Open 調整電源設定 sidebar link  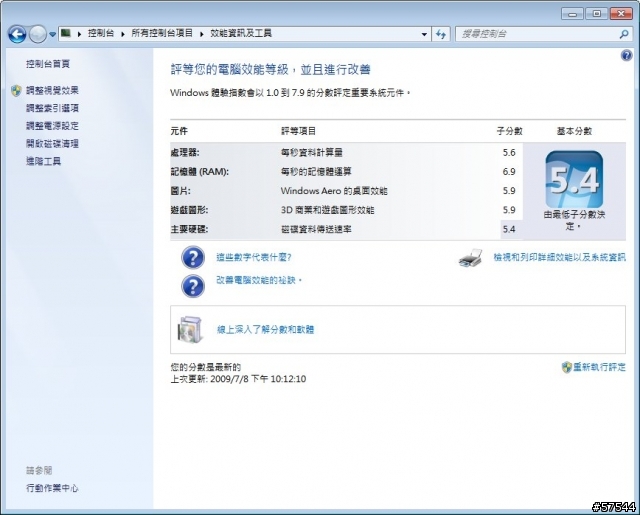(x=52, y=126)
